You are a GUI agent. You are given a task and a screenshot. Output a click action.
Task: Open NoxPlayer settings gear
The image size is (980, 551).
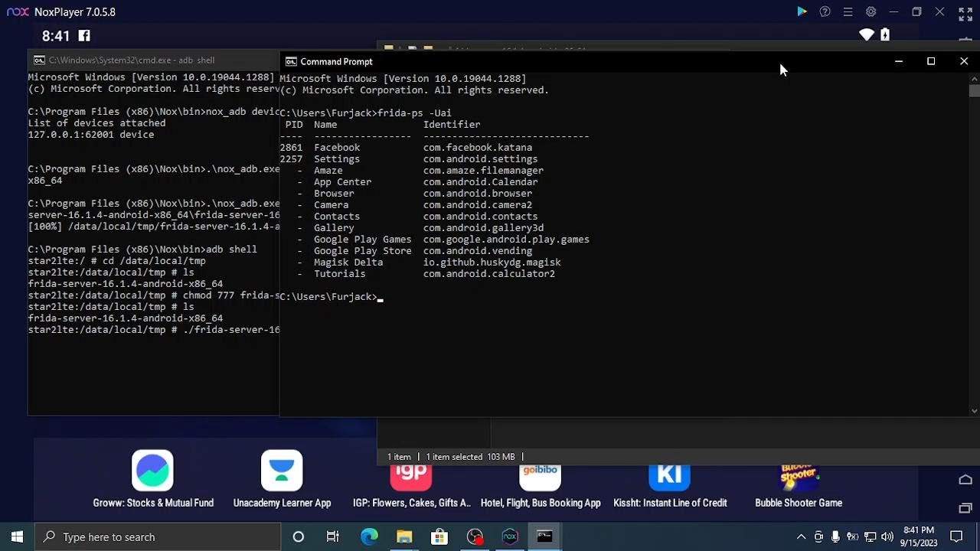[871, 11]
